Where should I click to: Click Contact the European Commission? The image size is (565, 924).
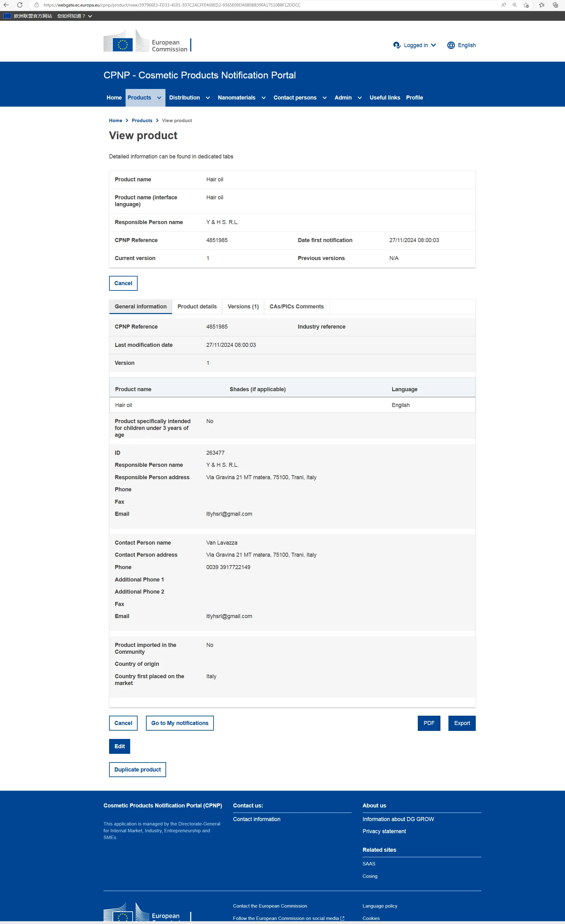click(x=270, y=906)
